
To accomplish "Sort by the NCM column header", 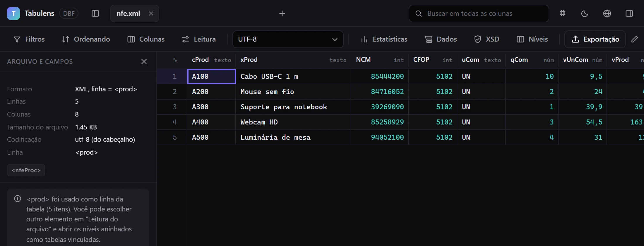I will point(380,60).
